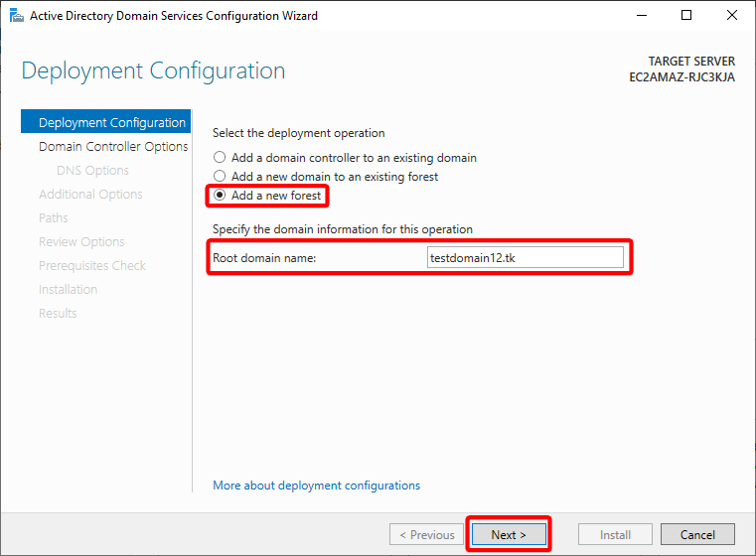Open More about deployment configurations link
This screenshot has height=556, width=756.
coord(316,486)
